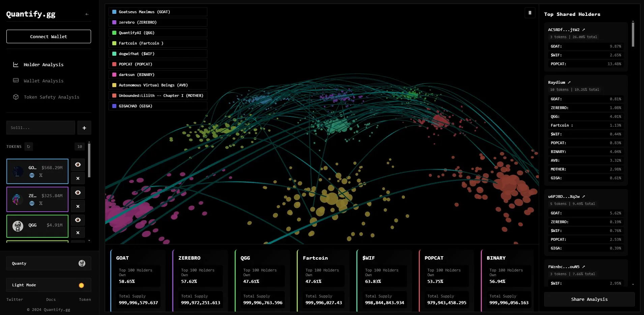The image size is (644, 315).
Task: Click the Share Analysis button
Action: (589, 299)
